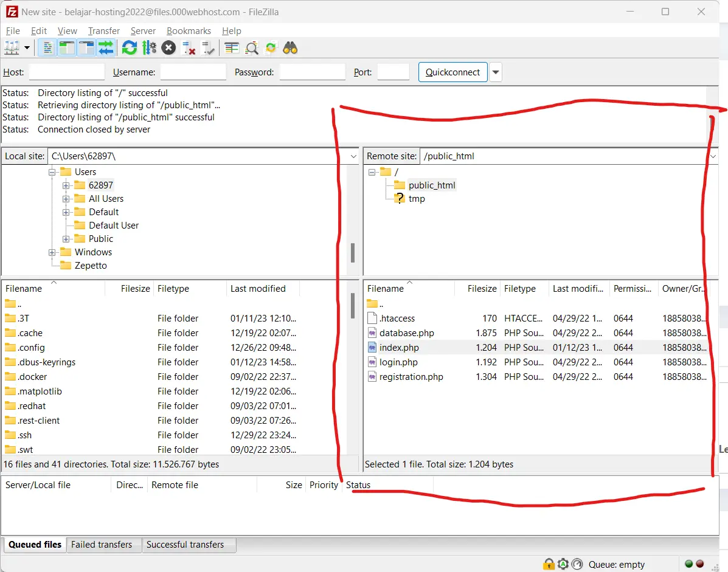
Task: Click the Port input field
Action: [x=393, y=72]
